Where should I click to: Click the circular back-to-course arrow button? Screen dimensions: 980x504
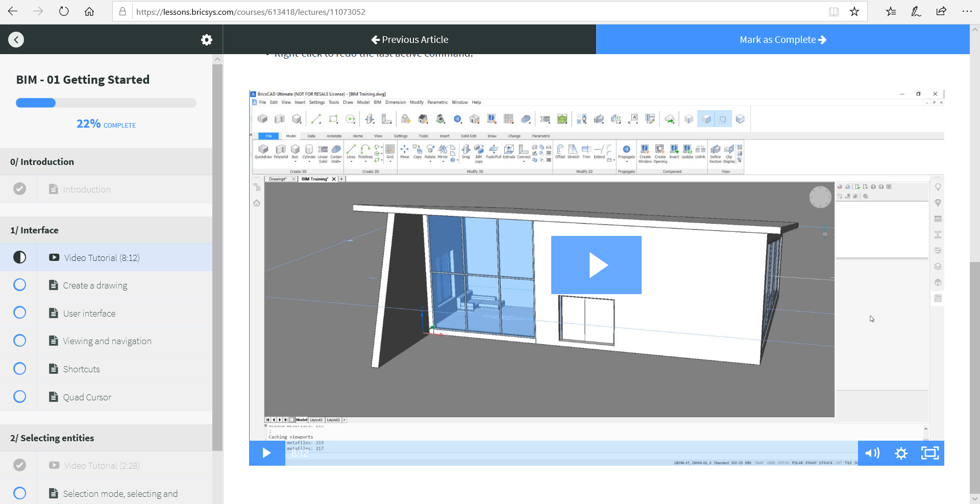pyautogui.click(x=16, y=39)
